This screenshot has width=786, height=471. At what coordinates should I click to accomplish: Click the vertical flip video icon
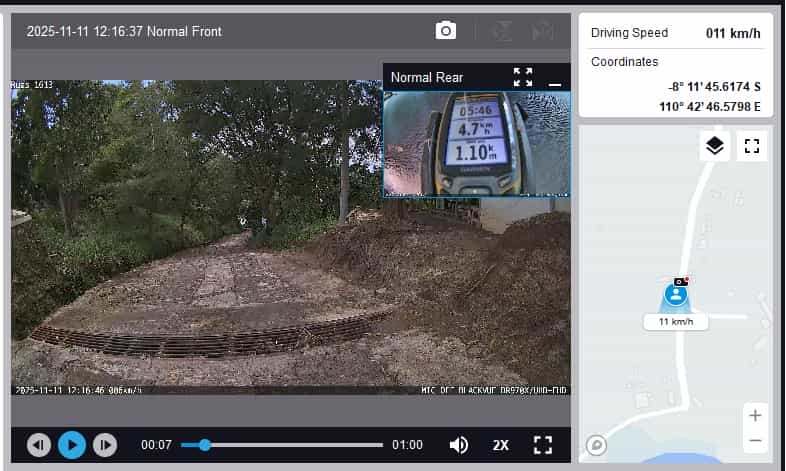[x=502, y=31]
